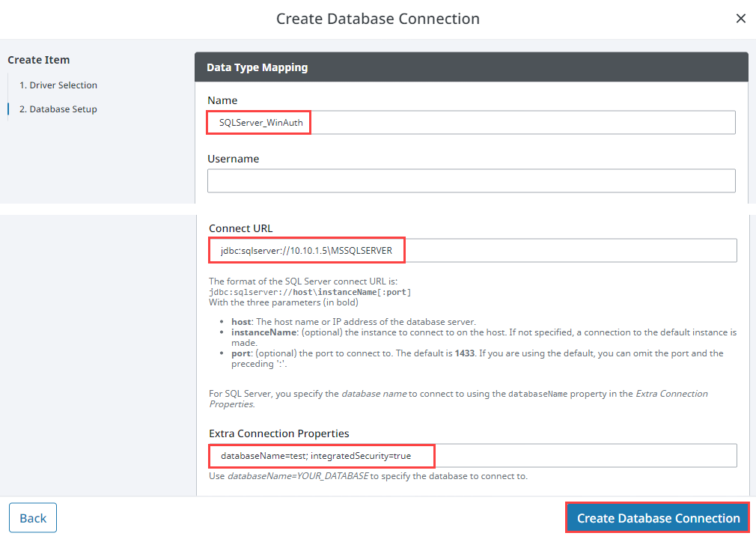756x536 pixels.
Task: Go to the Driver Selection step
Action: click(x=58, y=85)
